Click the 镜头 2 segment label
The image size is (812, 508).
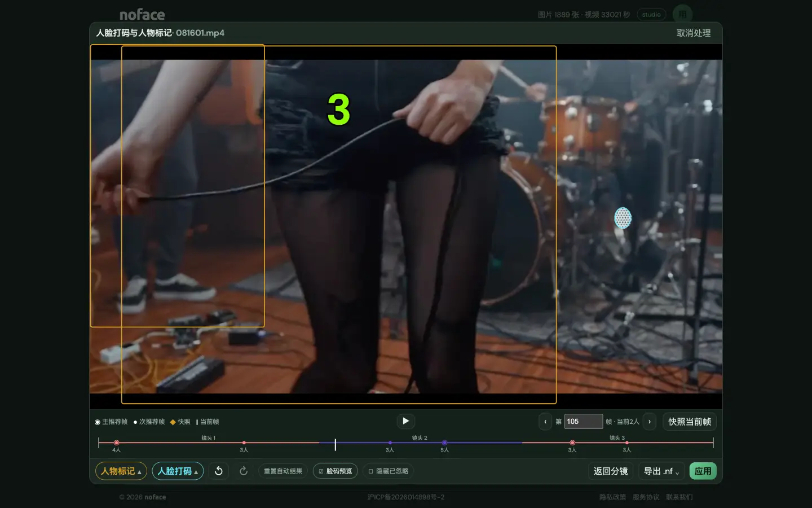tap(420, 437)
